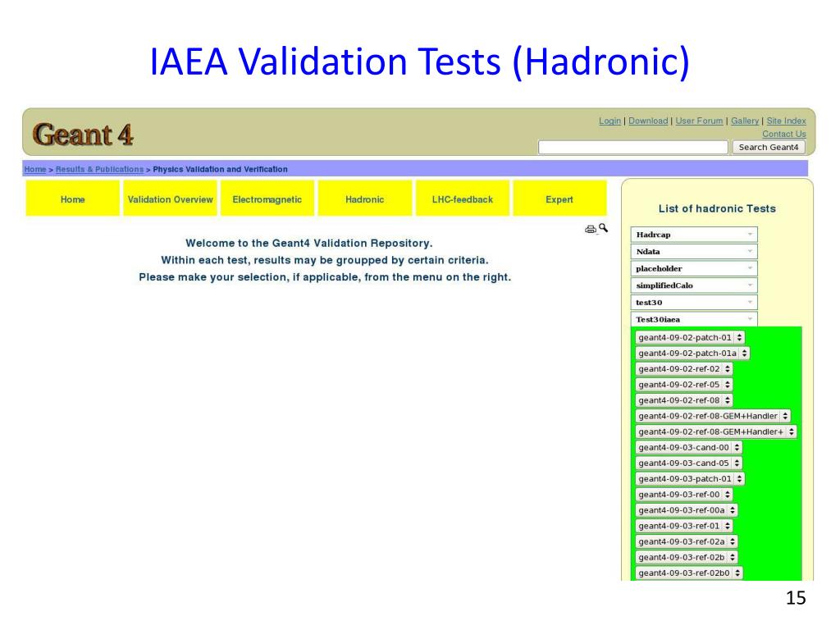Open the geant4-09-03-ref-00a dropdown
Screen dimensions: 840x630
687,510
